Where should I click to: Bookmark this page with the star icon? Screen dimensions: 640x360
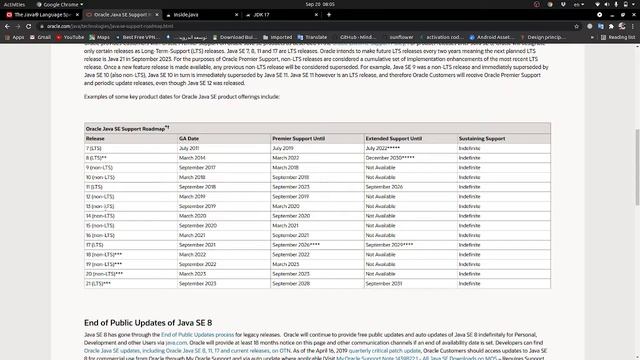[576, 26]
